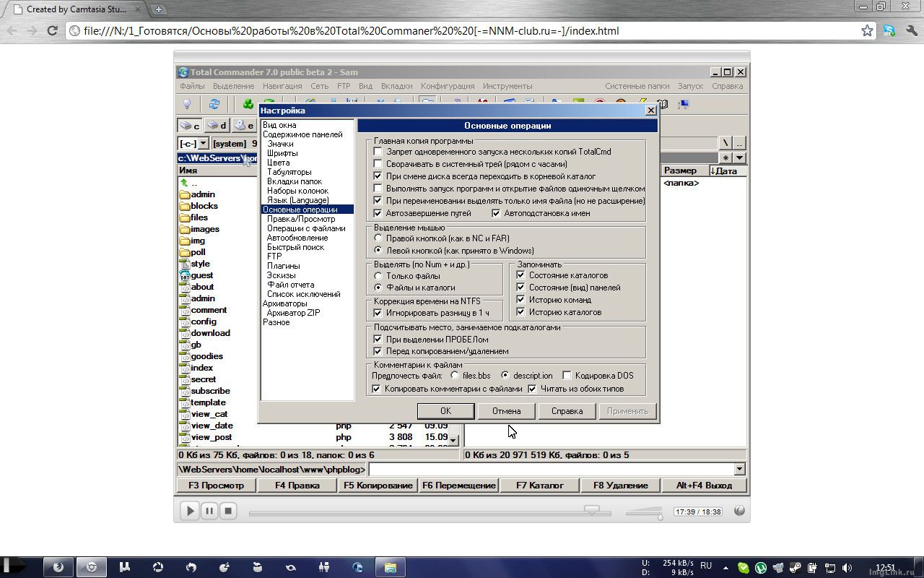
Task: Click the round info icon in the player
Action: pyautogui.click(x=739, y=510)
